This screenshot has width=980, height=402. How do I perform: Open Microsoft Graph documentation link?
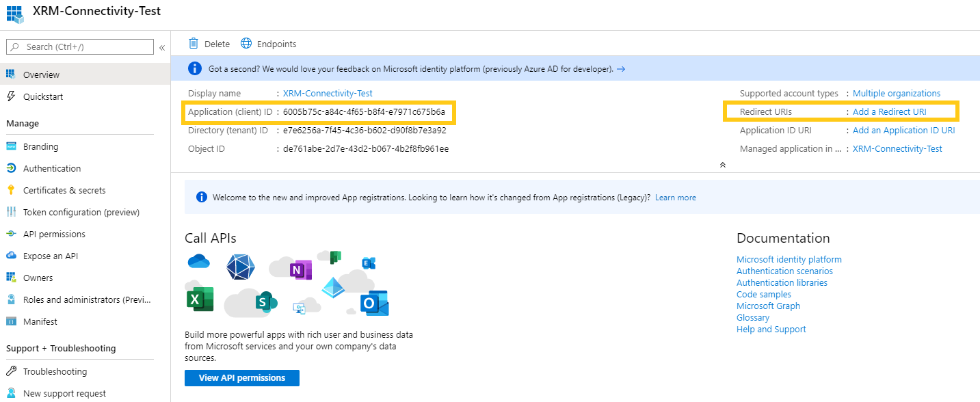pyautogui.click(x=768, y=306)
